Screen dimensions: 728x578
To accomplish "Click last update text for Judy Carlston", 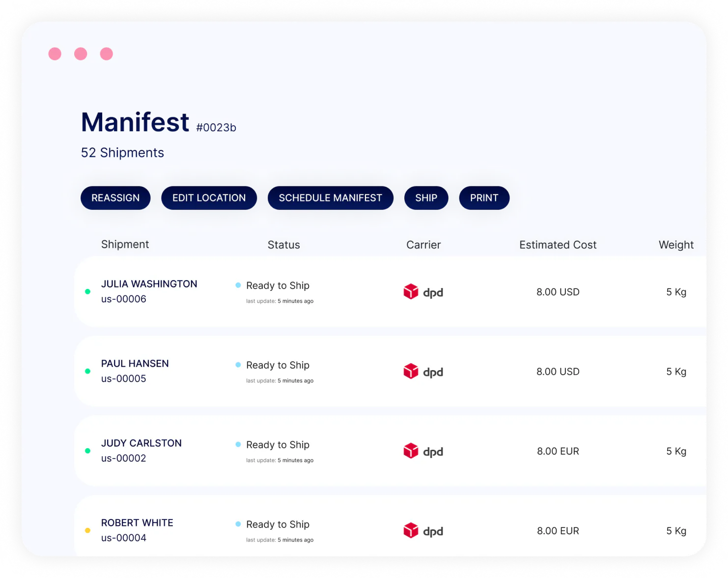I will [280, 461].
